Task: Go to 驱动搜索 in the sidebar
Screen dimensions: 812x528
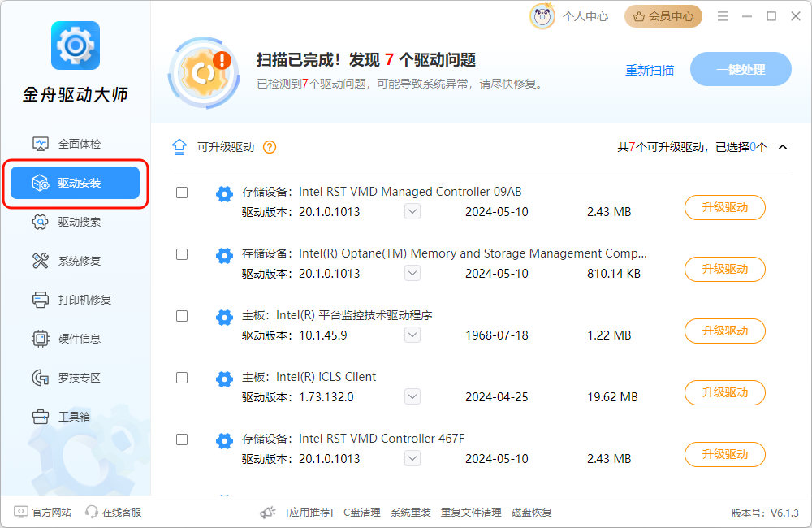Action: 67,222
